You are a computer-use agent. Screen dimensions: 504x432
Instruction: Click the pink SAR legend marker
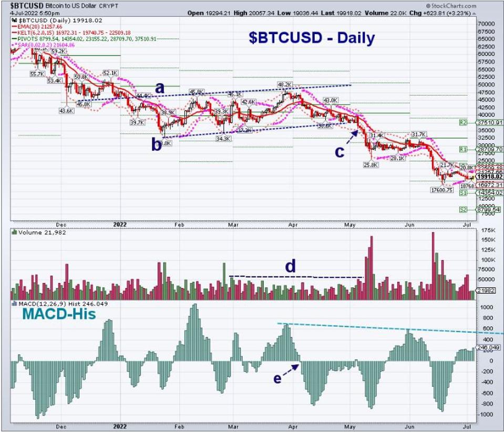13,46
